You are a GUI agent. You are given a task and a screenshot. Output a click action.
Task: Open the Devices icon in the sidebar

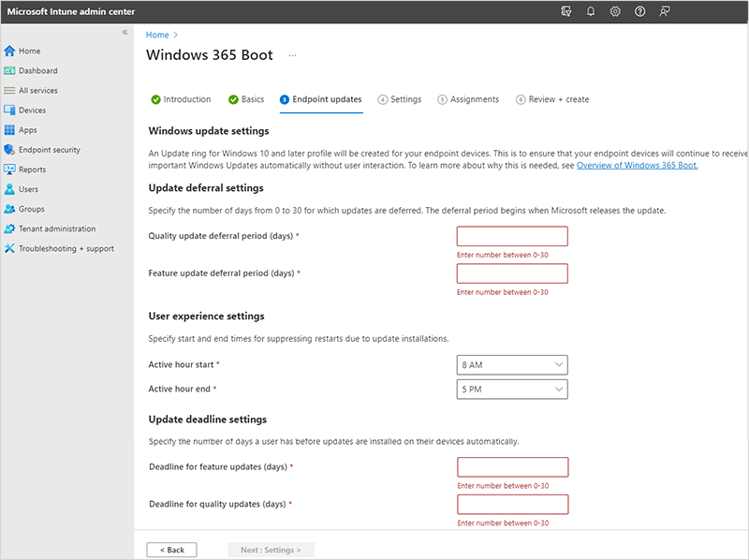coord(9,110)
